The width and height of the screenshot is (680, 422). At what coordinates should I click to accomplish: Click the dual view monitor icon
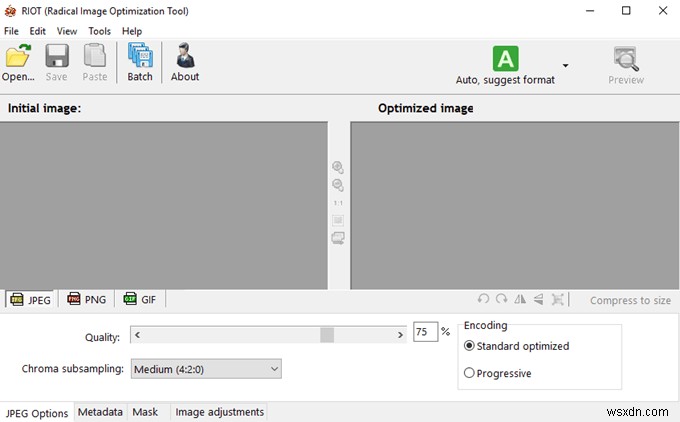pos(338,238)
